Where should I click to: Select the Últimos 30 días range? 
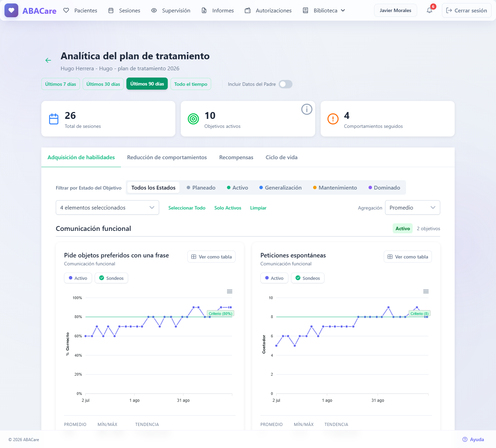tap(103, 84)
